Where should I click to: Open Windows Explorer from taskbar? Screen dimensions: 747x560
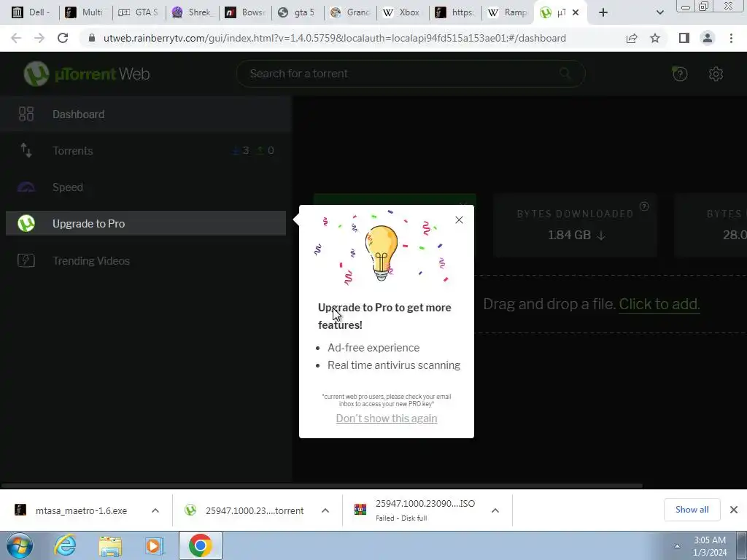110,545
